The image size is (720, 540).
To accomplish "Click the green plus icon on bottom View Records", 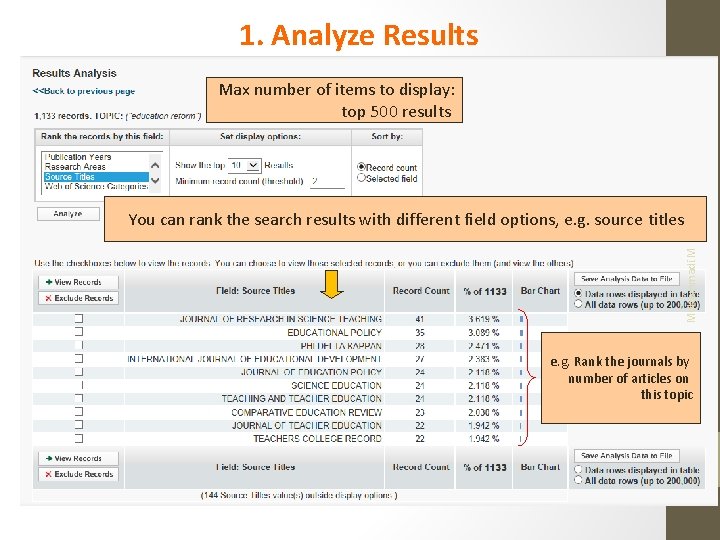I will pos(49,458).
